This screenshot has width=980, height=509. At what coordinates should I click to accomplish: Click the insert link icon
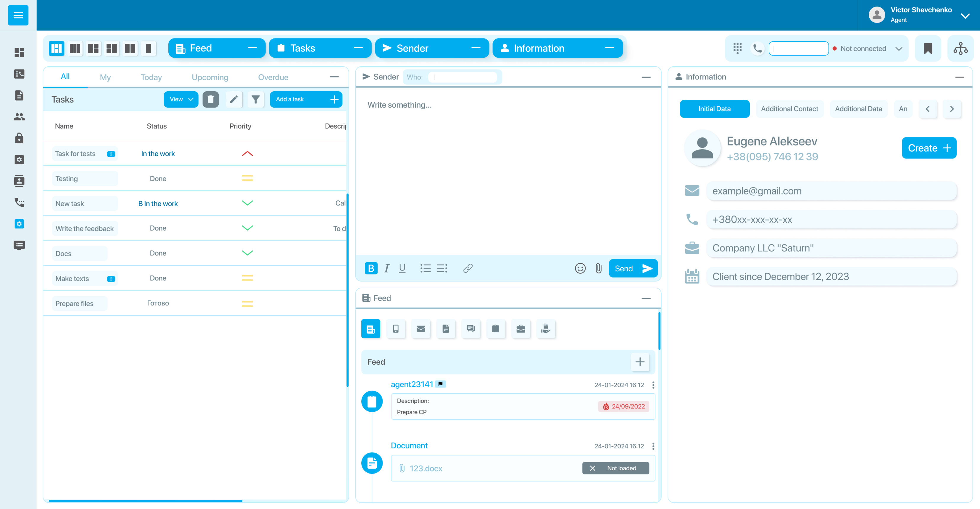(468, 268)
